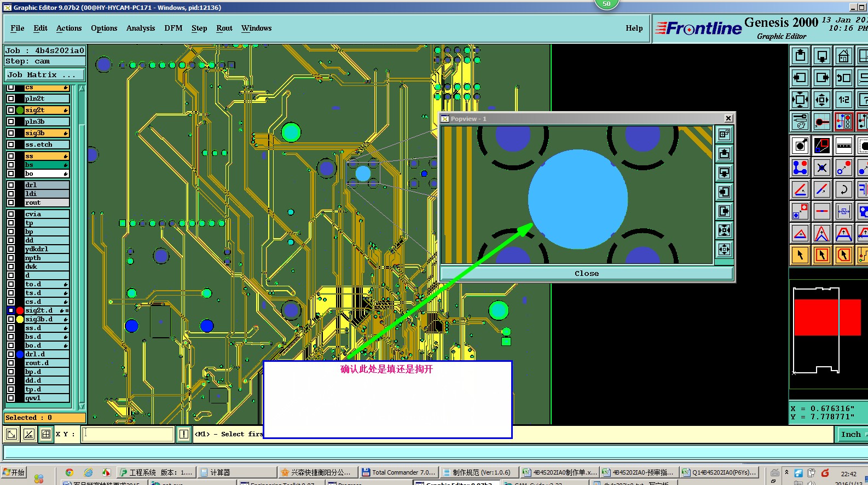
Task: Open the Rout menu
Action: coord(224,28)
